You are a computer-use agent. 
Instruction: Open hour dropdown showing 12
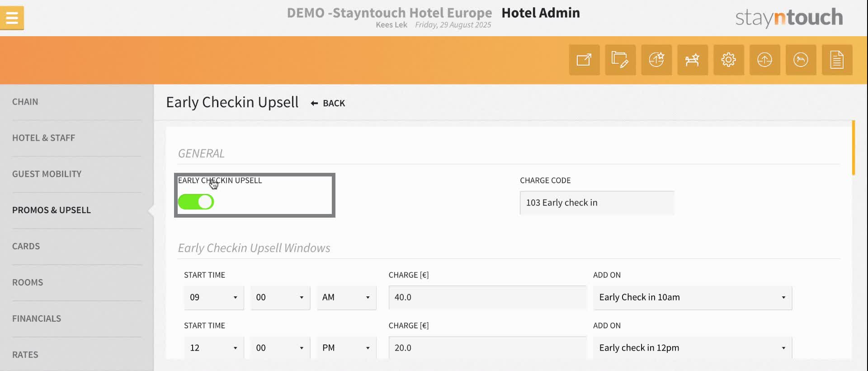tap(214, 348)
